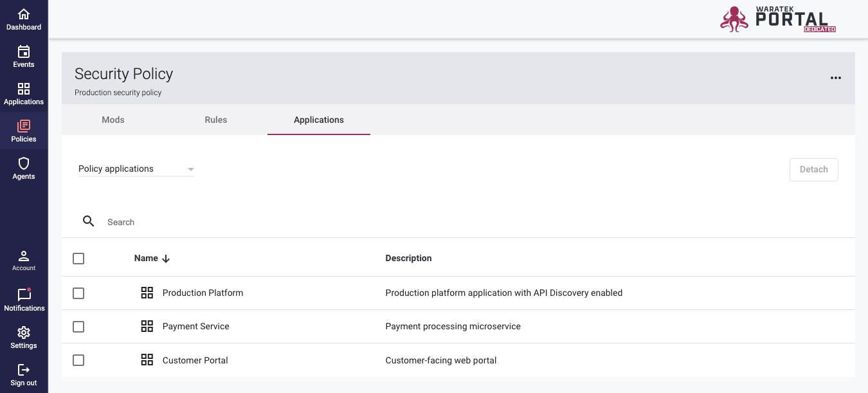Click the Detach button
The width and height of the screenshot is (868, 393).
[x=813, y=169]
